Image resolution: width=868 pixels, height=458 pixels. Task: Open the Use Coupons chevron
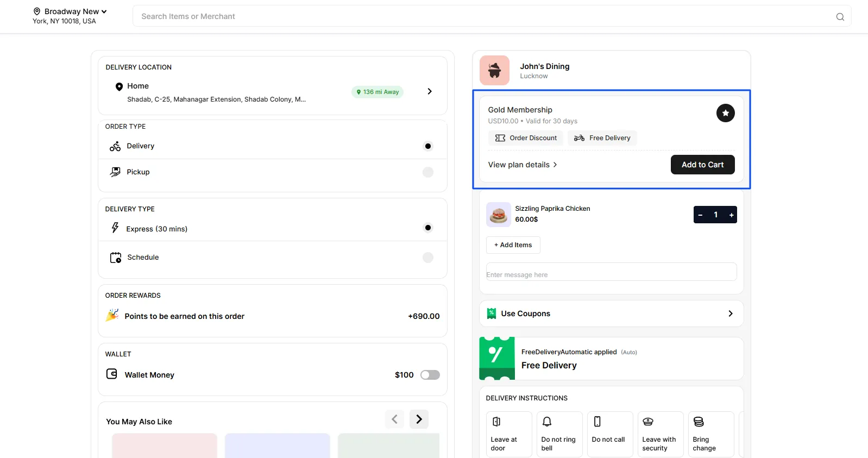731,313
